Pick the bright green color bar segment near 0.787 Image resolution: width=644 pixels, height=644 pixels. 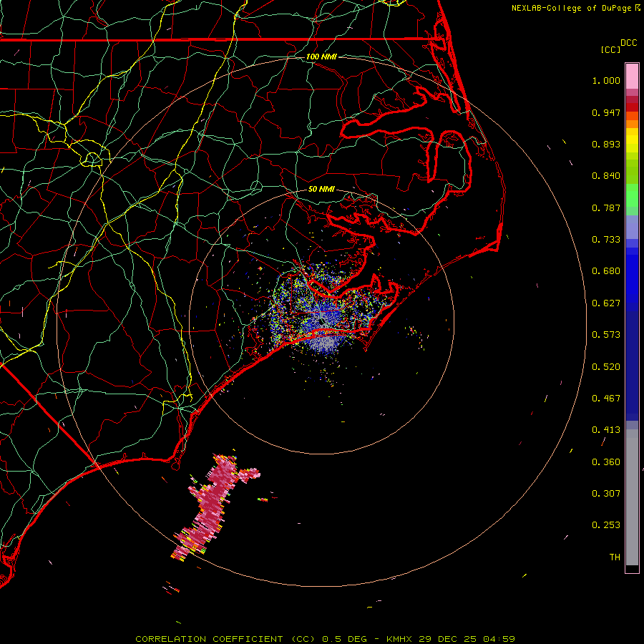pyautogui.click(x=632, y=195)
